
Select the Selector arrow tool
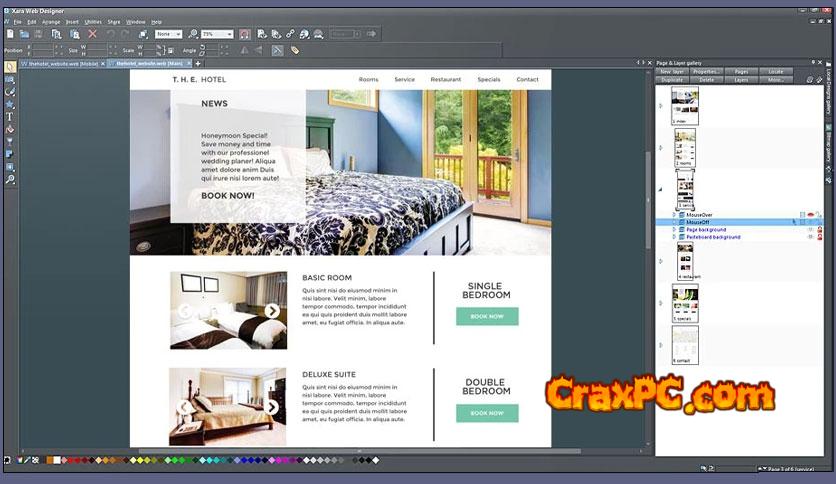tap(10, 67)
